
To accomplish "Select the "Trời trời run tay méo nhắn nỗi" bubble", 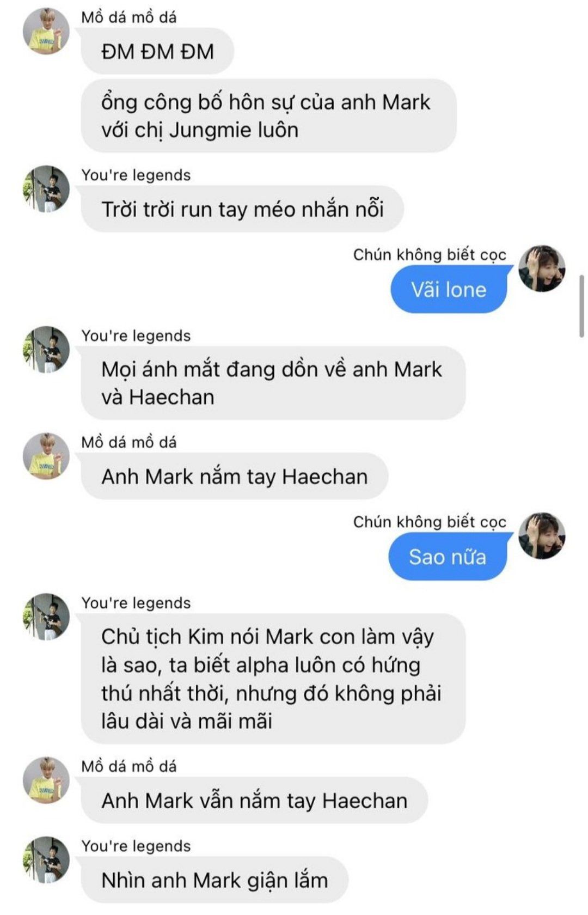I will click(242, 209).
